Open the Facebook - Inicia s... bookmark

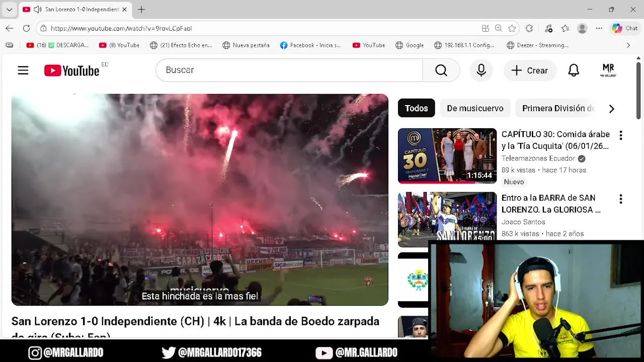click(310, 45)
